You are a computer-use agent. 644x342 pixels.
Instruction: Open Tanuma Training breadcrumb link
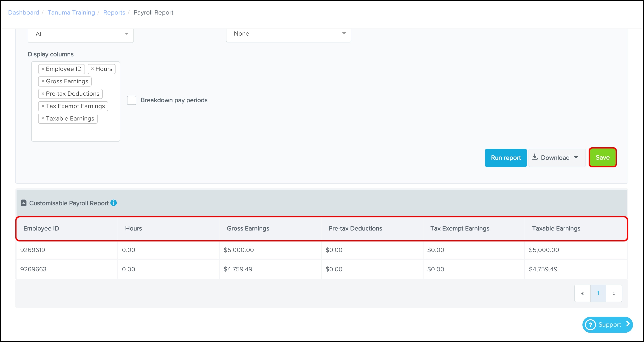[x=71, y=12]
